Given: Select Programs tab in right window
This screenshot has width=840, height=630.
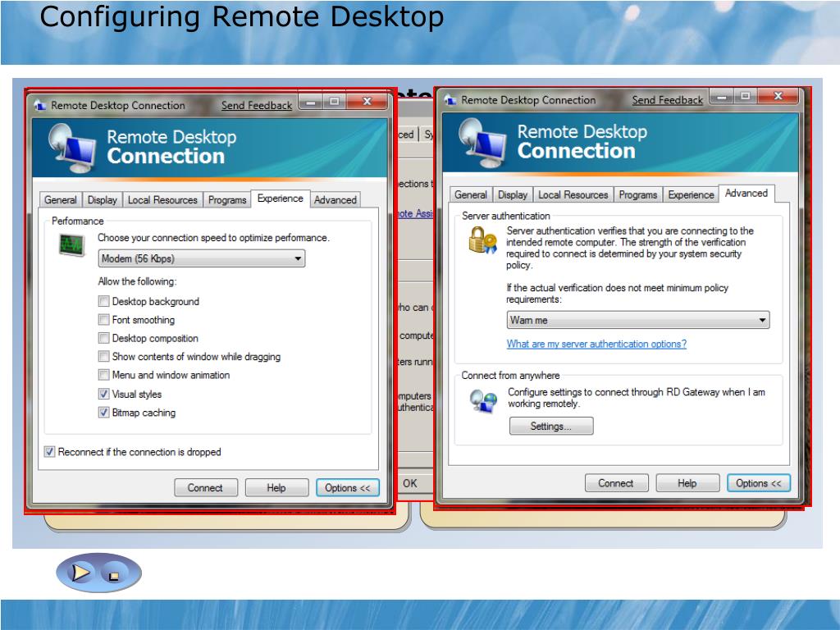Looking at the screenshot, I should pyautogui.click(x=638, y=194).
